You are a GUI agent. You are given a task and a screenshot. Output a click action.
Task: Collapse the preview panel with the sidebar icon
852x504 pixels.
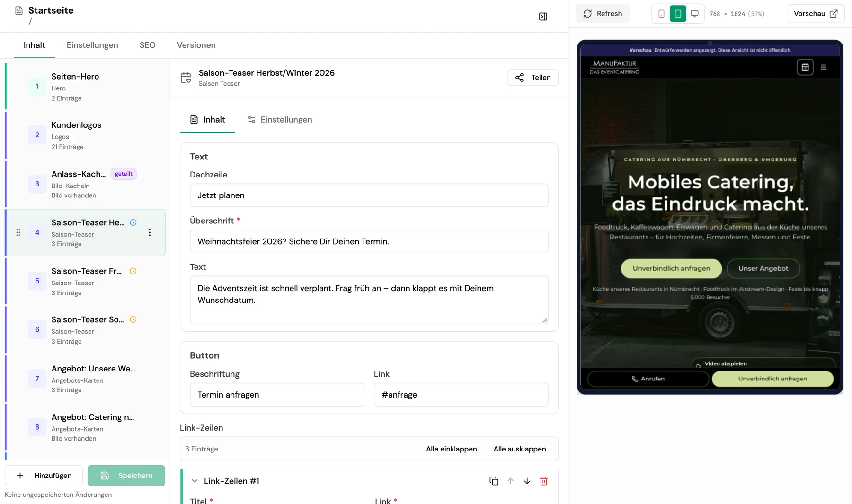543,17
